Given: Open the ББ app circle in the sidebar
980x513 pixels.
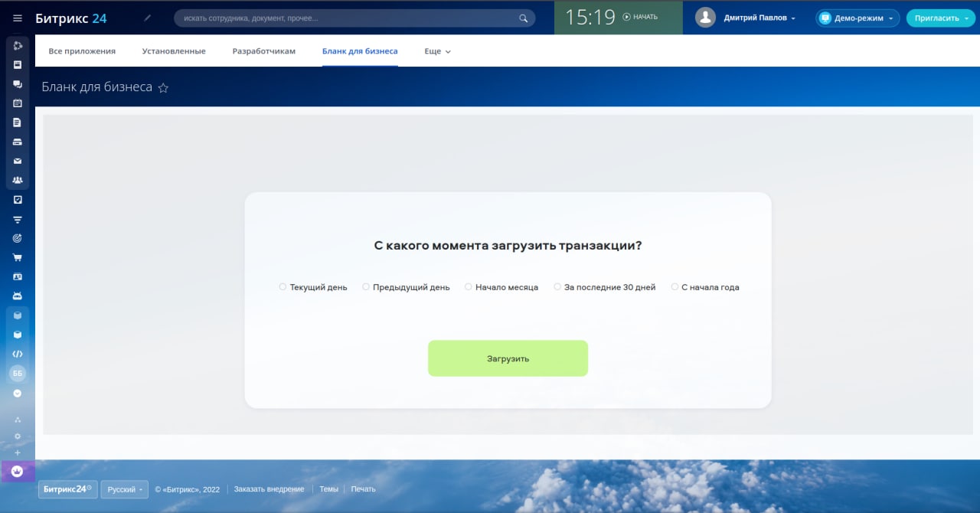Looking at the screenshot, I should pos(18,373).
